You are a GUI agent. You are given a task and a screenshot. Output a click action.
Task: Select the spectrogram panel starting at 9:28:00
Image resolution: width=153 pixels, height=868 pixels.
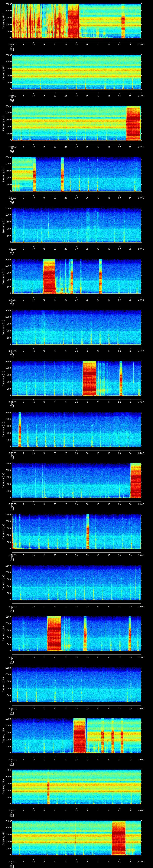pyautogui.click(x=76, y=225)
